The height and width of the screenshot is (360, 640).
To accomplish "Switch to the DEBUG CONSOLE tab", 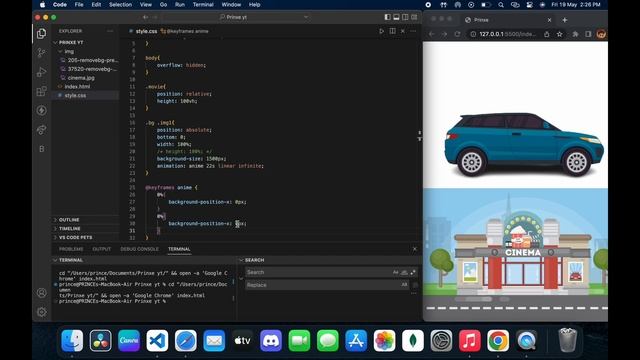I will pyautogui.click(x=139, y=249).
